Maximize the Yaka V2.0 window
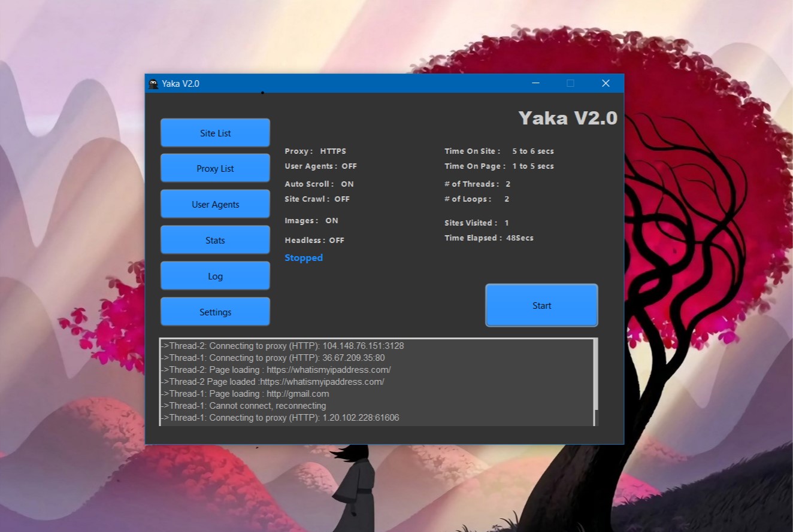Screen dimensions: 793x532 coord(570,83)
